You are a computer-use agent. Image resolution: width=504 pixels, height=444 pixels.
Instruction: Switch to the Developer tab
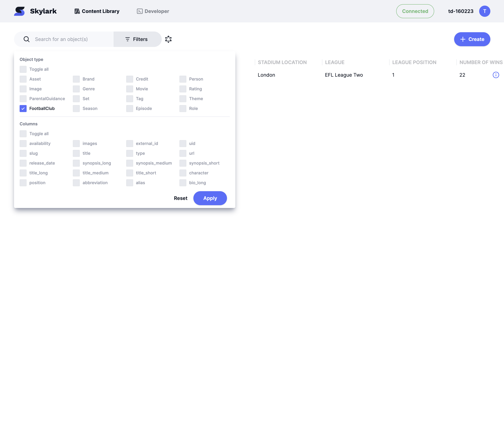pyautogui.click(x=153, y=11)
